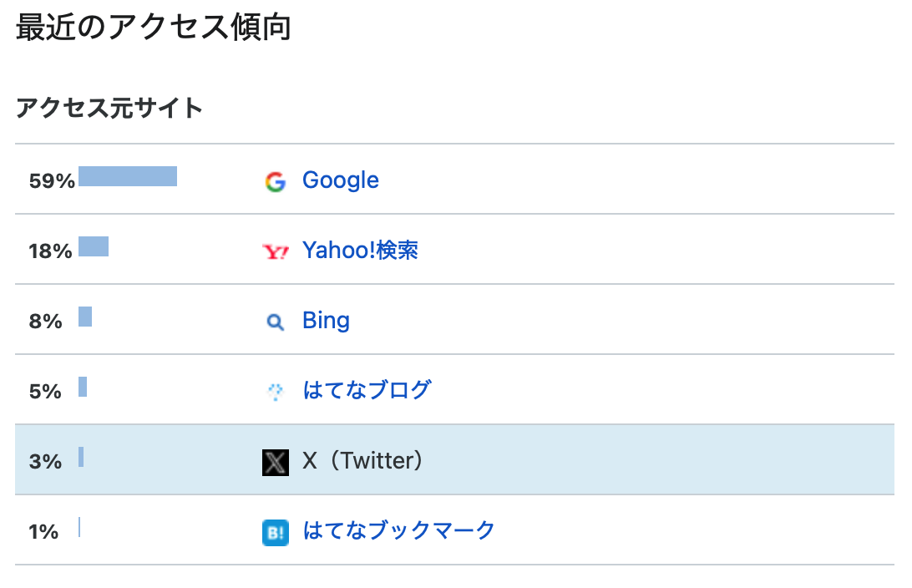The image size is (912, 588).
Task: Click the 最近のアクセス傾向 title
Action: [154, 28]
